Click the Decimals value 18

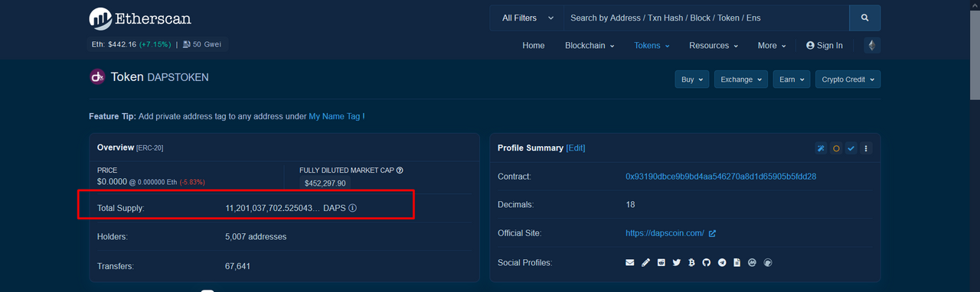pos(630,205)
